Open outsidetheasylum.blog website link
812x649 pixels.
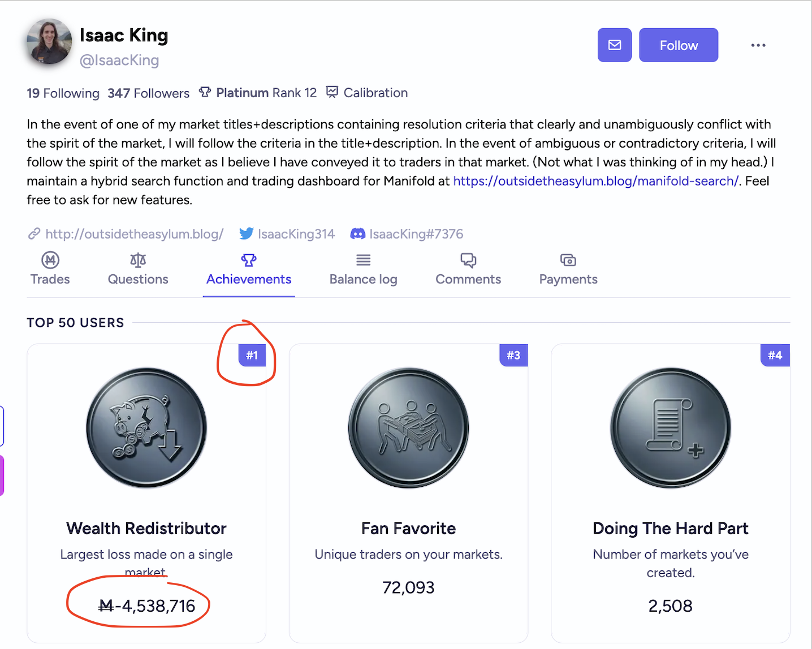pyautogui.click(x=126, y=234)
